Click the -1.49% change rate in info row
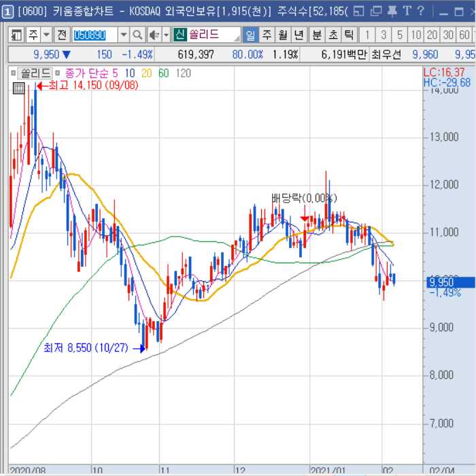This screenshot has width=476, height=476. pyautogui.click(x=137, y=54)
